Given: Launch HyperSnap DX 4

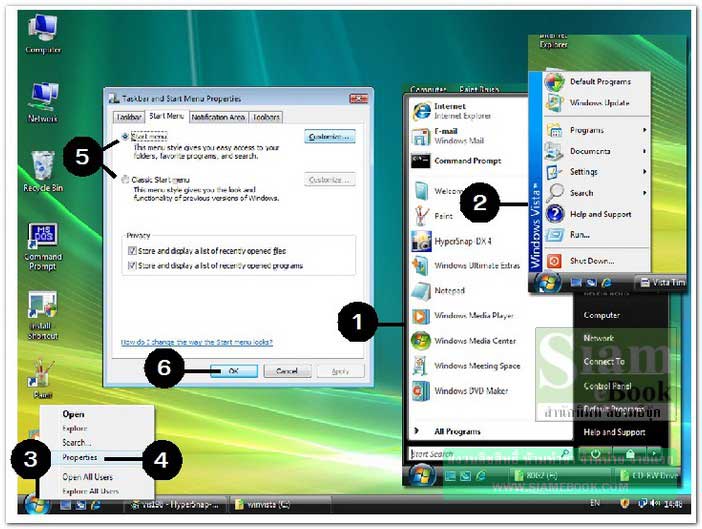Looking at the screenshot, I should [x=452, y=241].
